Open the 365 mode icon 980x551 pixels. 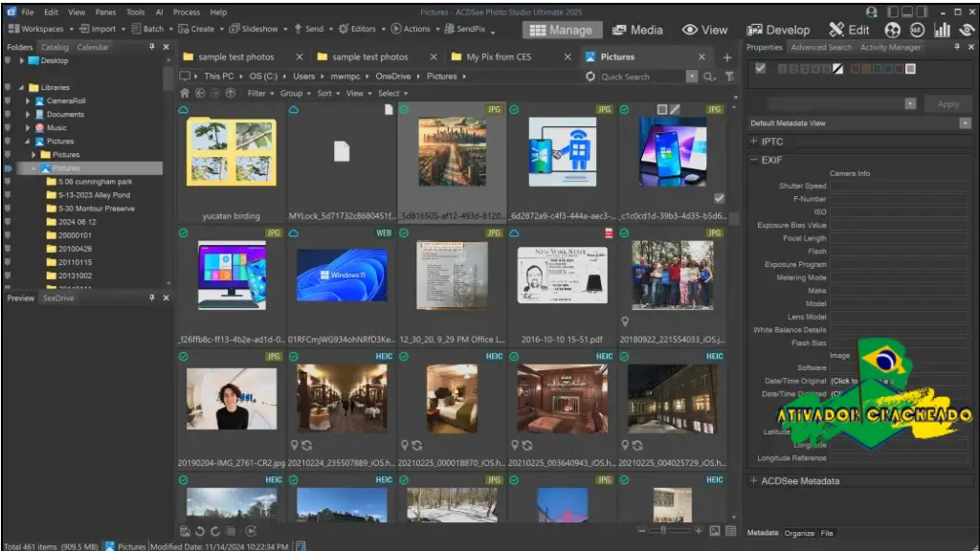click(x=917, y=30)
